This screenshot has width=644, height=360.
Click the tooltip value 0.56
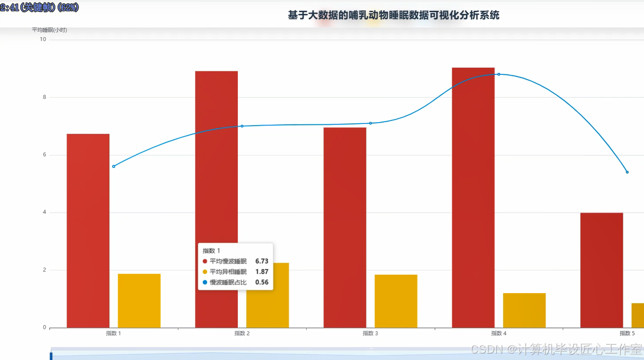262,282
